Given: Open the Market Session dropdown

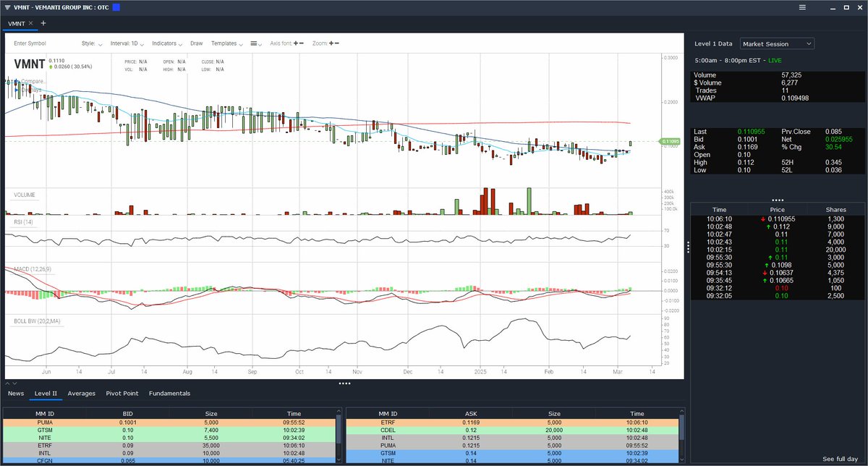Looking at the screenshot, I should pyautogui.click(x=778, y=43).
